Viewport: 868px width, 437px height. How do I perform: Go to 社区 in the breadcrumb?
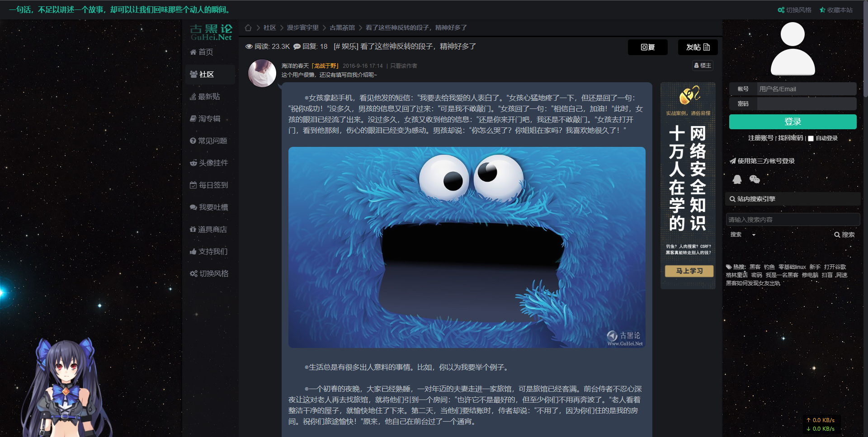(x=269, y=28)
